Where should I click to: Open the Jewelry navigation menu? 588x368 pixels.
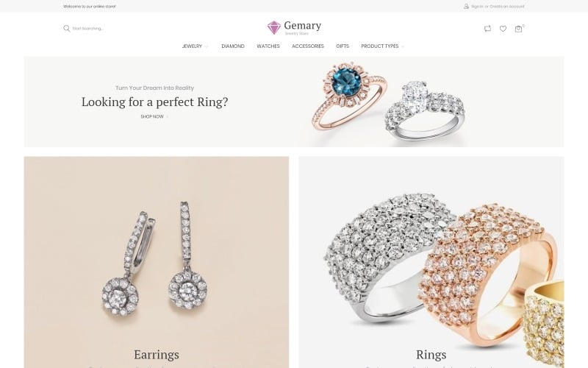192,46
